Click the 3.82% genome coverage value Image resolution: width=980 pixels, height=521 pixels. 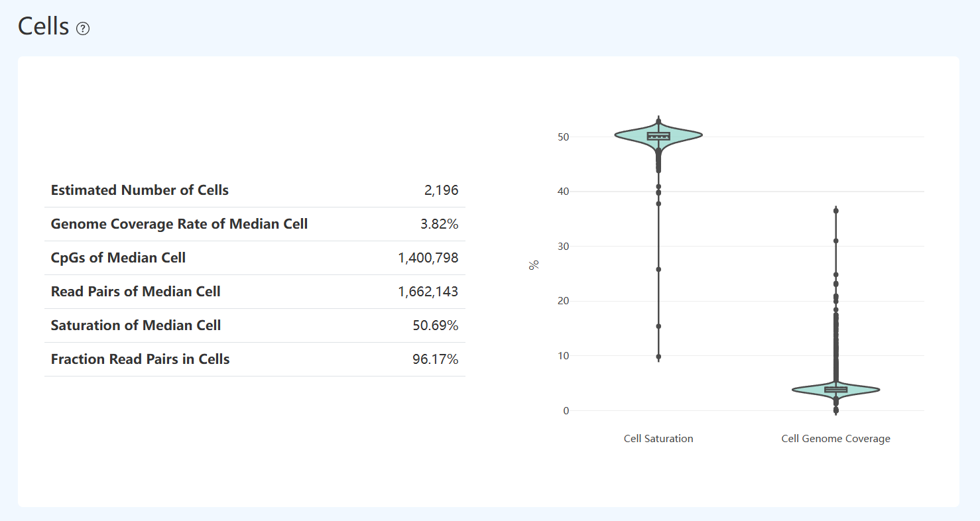(439, 224)
